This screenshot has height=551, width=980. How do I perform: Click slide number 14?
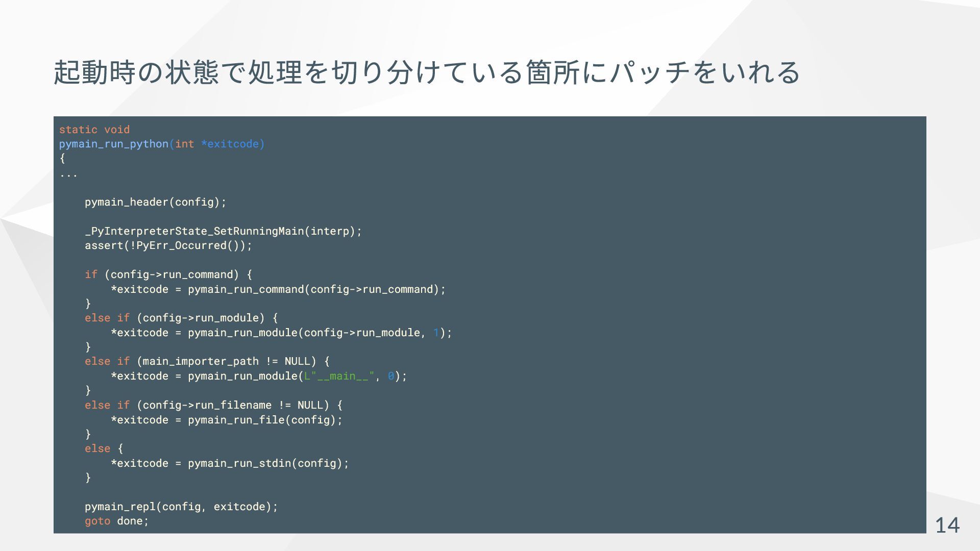click(947, 525)
